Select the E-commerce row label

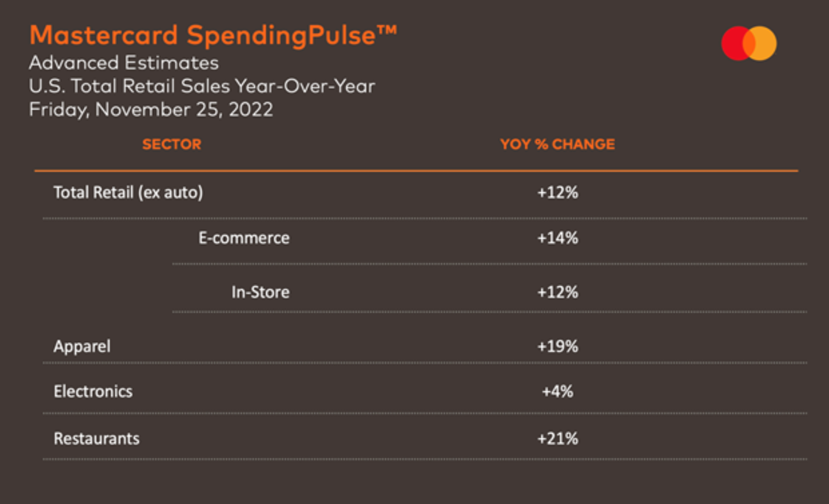[x=244, y=238]
